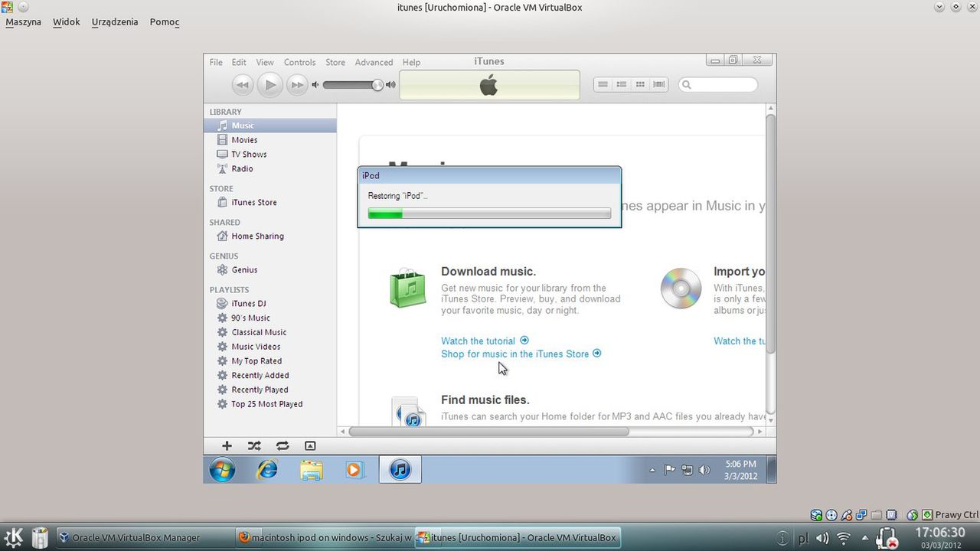Switch to Cover Flow view
Image resolution: width=980 pixels, height=551 pixels.
point(658,84)
